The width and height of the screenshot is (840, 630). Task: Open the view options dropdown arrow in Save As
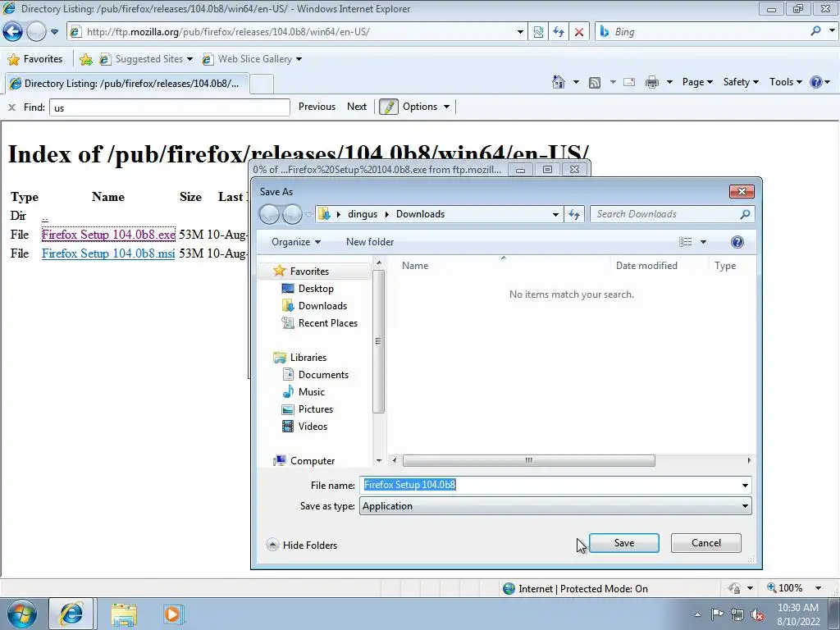click(x=703, y=242)
